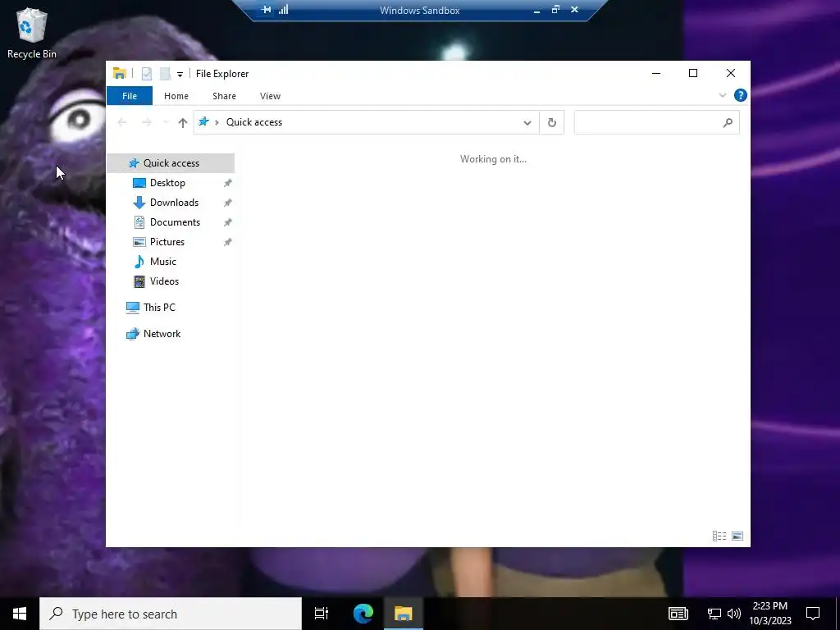Open Desktop in the navigation pane
This screenshot has height=630, width=840.
[x=167, y=183]
